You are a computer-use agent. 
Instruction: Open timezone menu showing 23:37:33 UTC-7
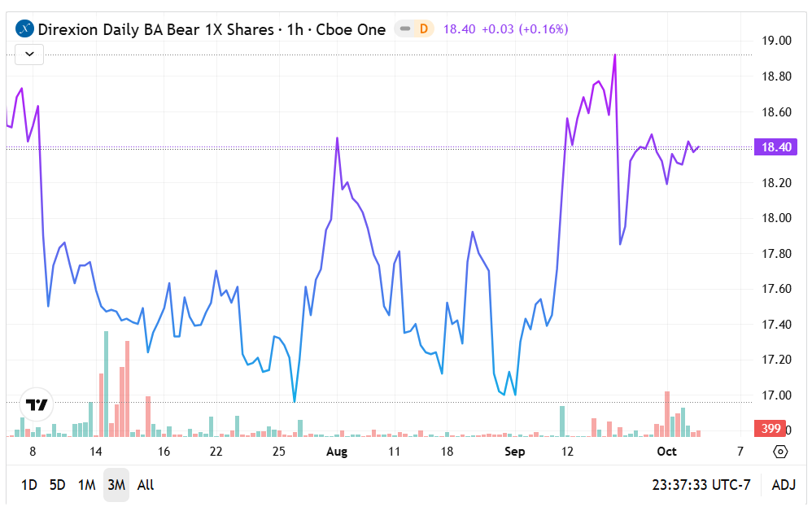(x=701, y=485)
